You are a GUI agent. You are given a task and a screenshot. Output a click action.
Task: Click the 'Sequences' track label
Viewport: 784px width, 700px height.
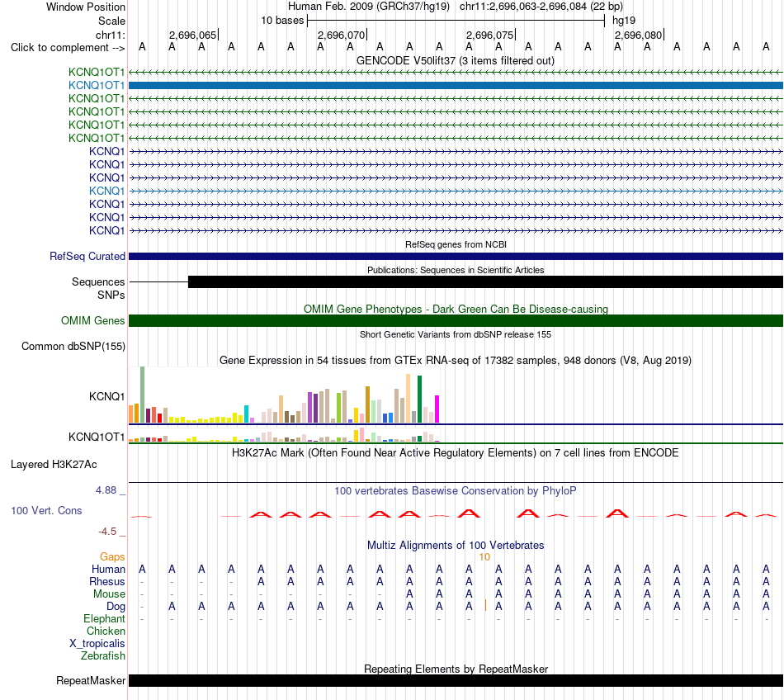click(98, 282)
